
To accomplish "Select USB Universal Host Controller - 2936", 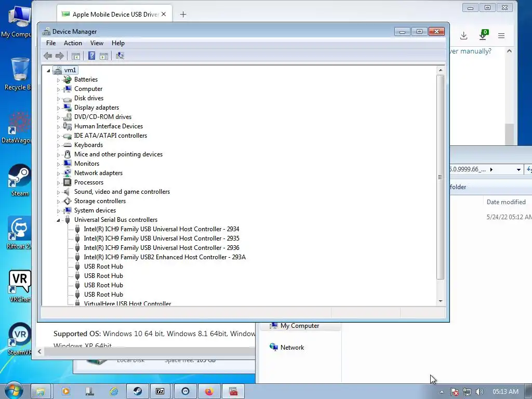I will coord(162,248).
